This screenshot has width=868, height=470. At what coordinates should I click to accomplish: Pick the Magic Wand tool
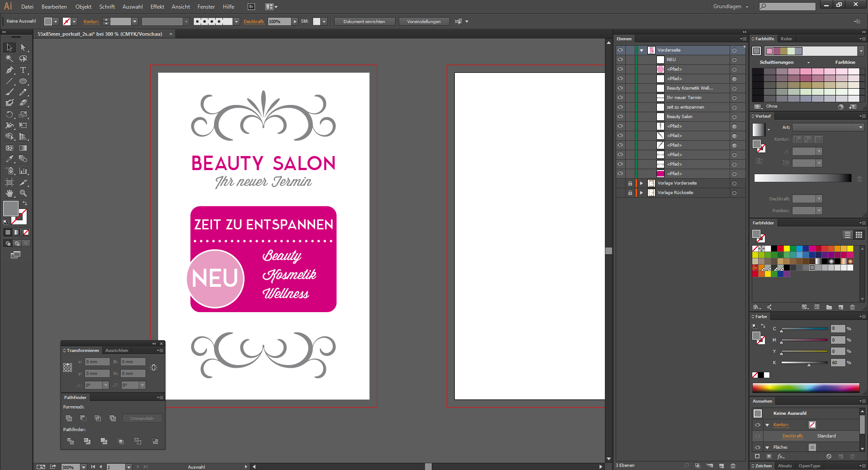(x=9, y=59)
